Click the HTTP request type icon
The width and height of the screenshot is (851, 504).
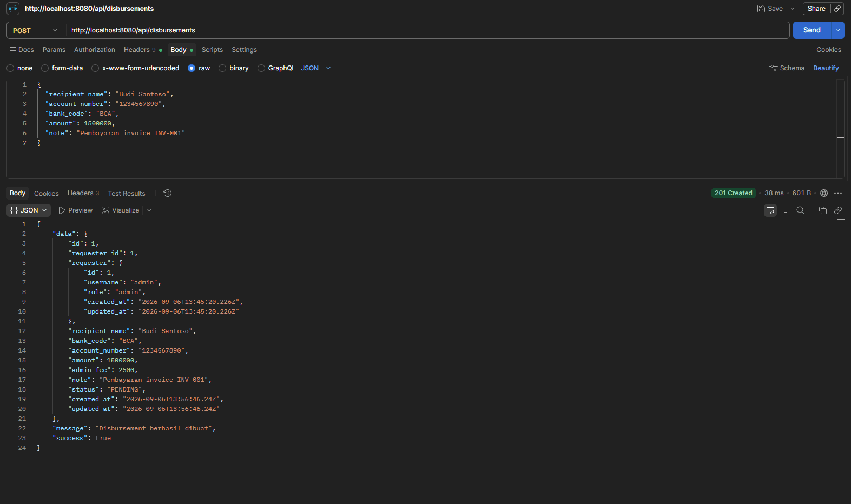point(13,9)
